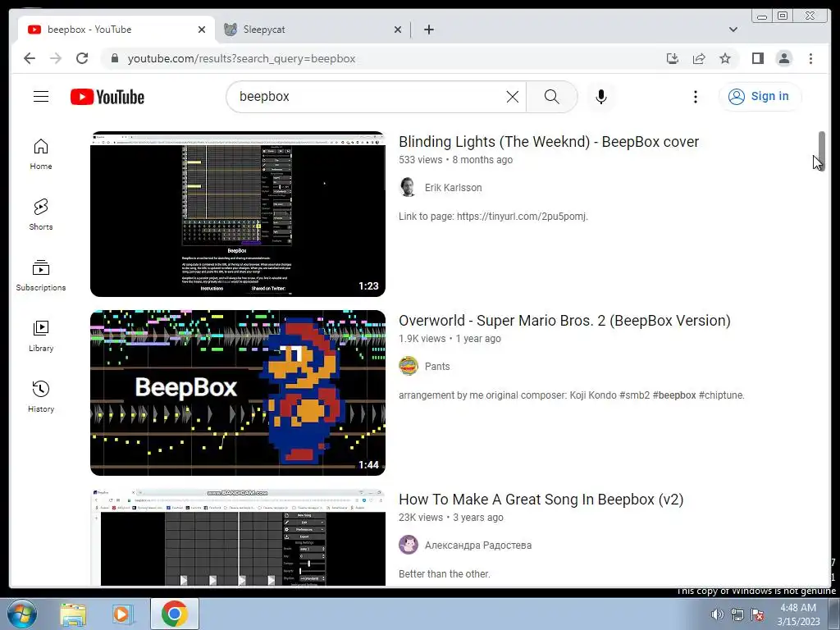Open Subscriptions in the sidebar
This screenshot has width=840, height=630.
point(41,276)
